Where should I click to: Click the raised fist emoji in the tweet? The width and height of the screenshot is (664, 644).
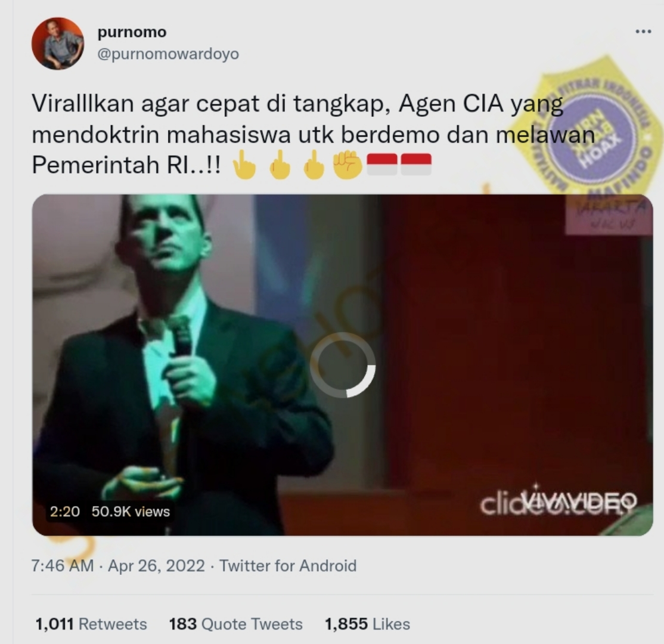(347, 165)
